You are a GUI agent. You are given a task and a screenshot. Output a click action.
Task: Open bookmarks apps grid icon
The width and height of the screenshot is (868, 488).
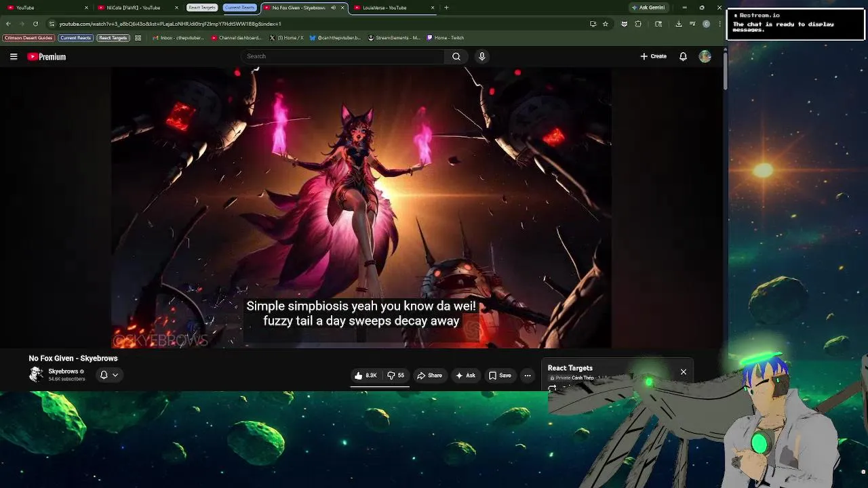(x=138, y=38)
